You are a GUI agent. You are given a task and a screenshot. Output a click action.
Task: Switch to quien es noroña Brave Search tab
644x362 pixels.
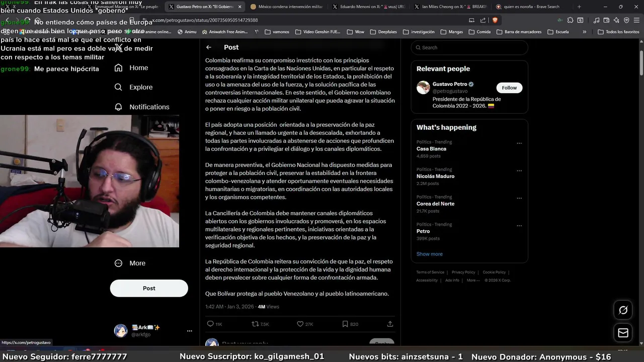pos(531,7)
